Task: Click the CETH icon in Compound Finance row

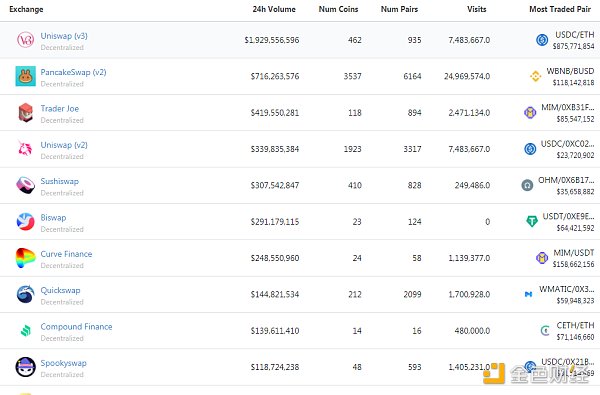Action: coord(545,330)
